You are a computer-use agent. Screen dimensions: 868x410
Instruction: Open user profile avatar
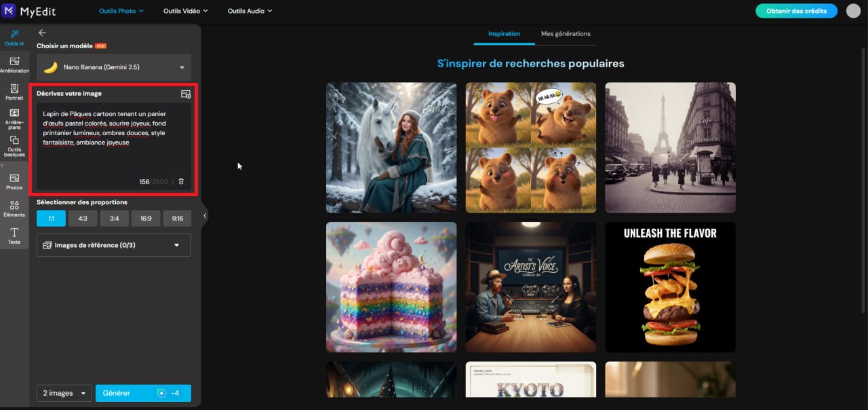click(853, 11)
